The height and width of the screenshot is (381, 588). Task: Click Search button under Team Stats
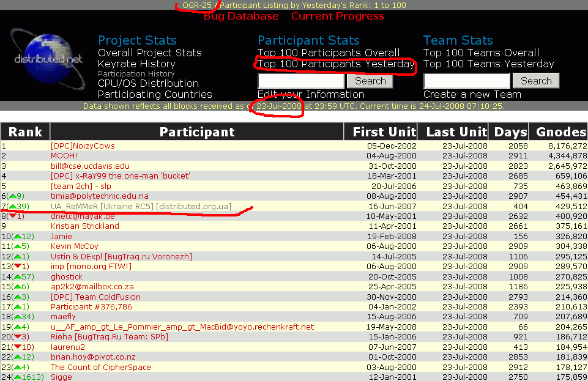[536, 81]
